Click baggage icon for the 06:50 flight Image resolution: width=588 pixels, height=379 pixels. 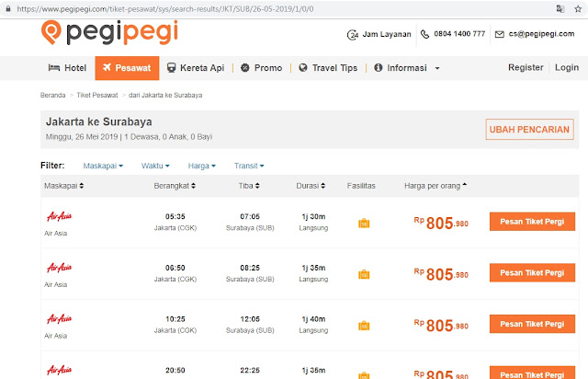pyautogui.click(x=364, y=274)
